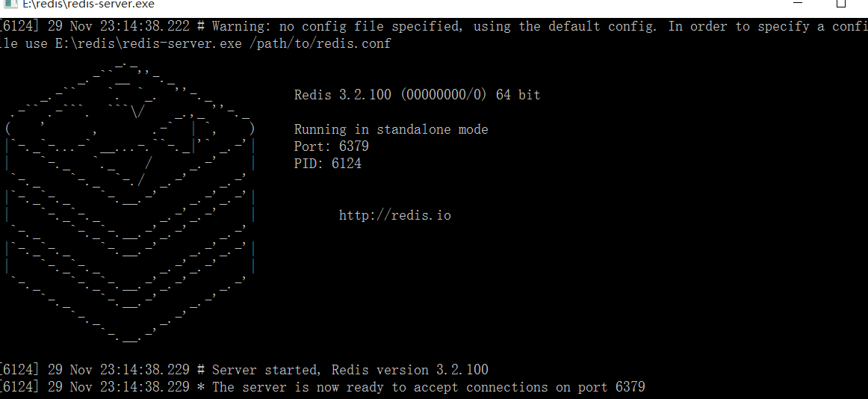868x399 pixels.
Task: Click the "Server started" log message
Action: (x=265, y=370)
